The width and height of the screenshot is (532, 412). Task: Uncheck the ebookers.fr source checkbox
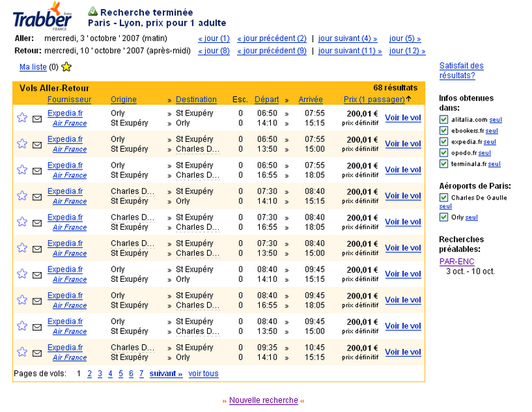coord(443,131)
